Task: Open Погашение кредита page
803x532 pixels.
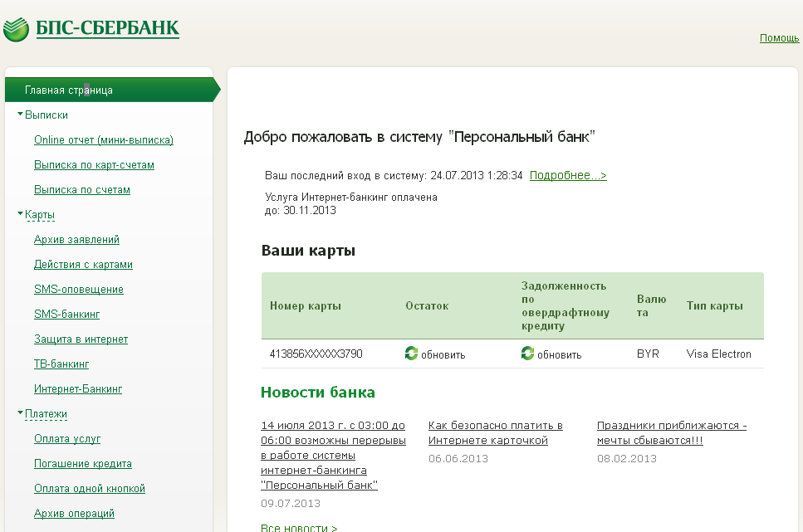Action: click(x=83, y=464)
